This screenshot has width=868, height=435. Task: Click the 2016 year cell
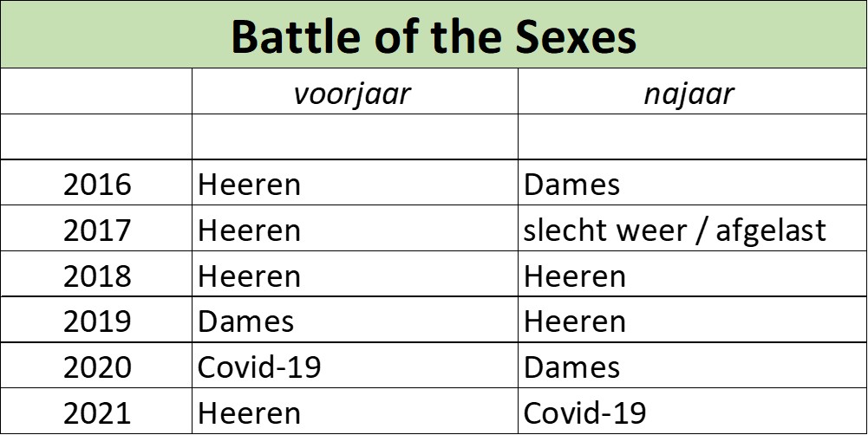(97, 185)
